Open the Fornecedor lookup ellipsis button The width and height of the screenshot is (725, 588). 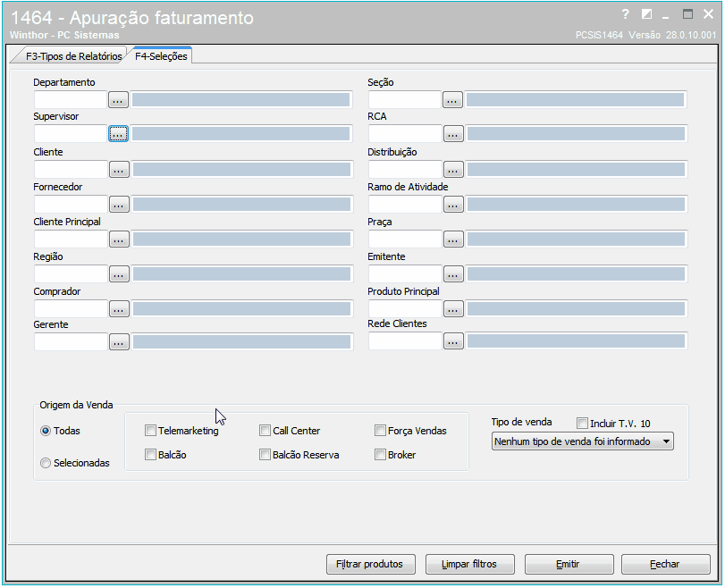(119, 205)
